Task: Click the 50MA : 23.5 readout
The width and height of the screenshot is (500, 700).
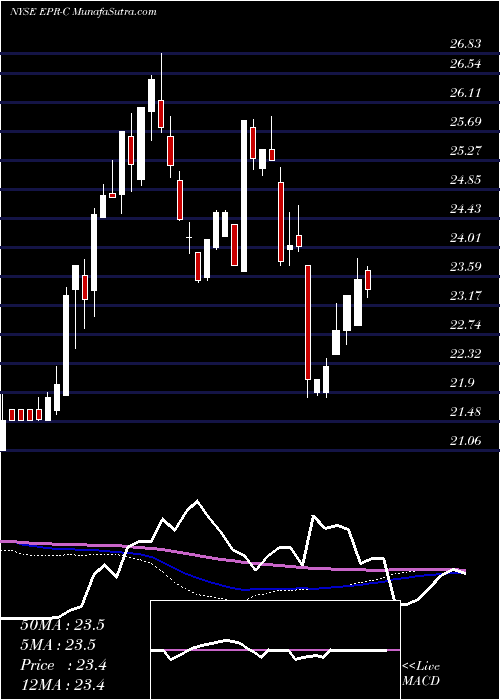Action: click(x=62, y=625)
